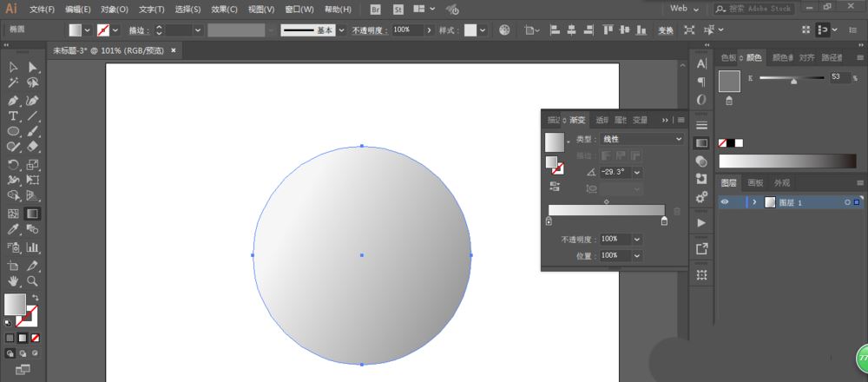Click the 描边 label in control bar
The height and width of the screenshot is (382, 868).
(137, 30)
